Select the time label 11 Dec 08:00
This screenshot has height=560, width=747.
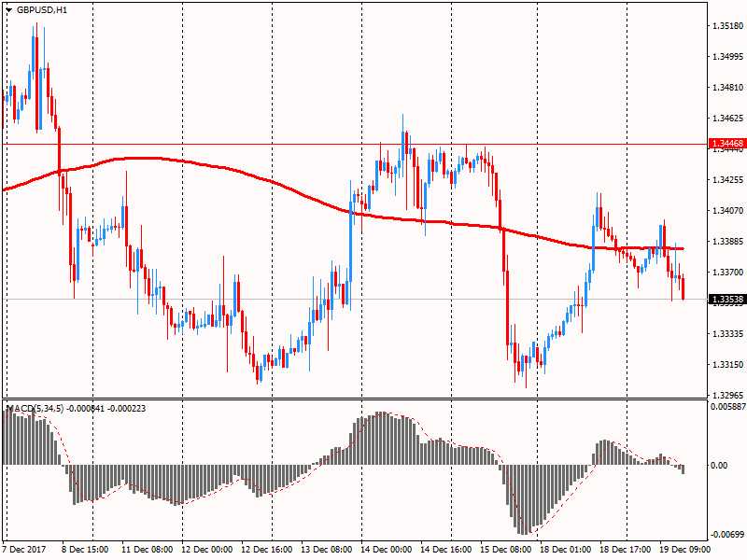[148, 549]
